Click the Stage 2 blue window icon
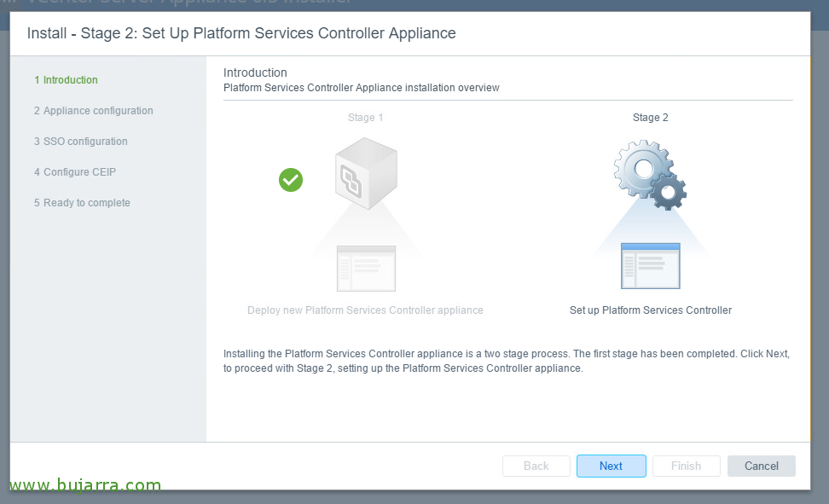The width and height of the screenshot is (829, 504). [x=650, y=266]
